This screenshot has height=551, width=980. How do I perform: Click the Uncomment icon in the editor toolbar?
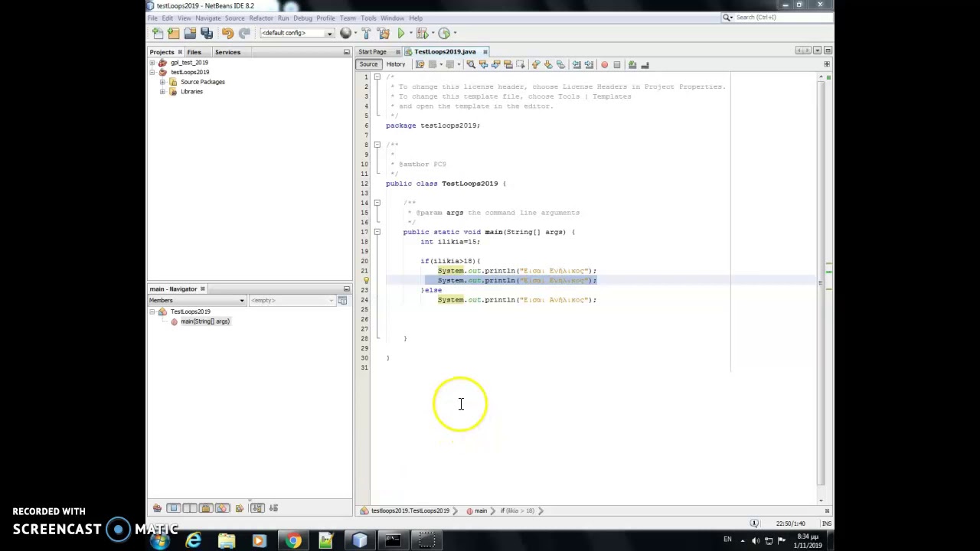click(x=645, y=64)
